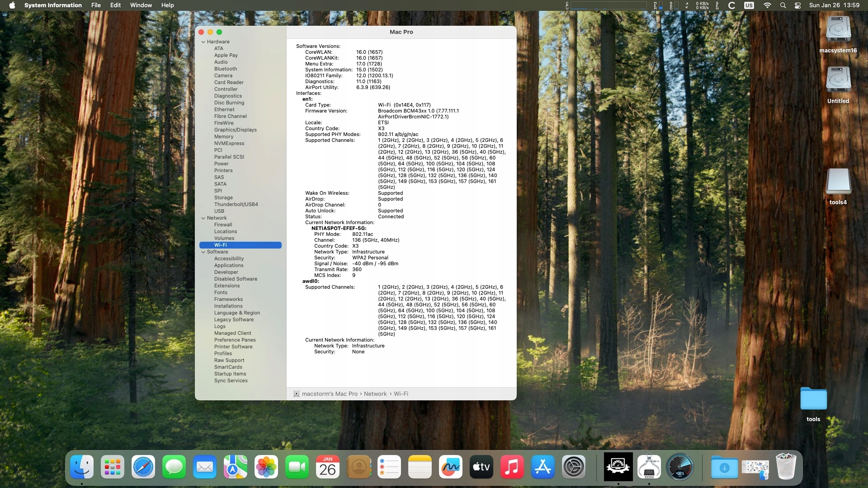
Task: Click Network in the path bar
Action: click(375, 394)
